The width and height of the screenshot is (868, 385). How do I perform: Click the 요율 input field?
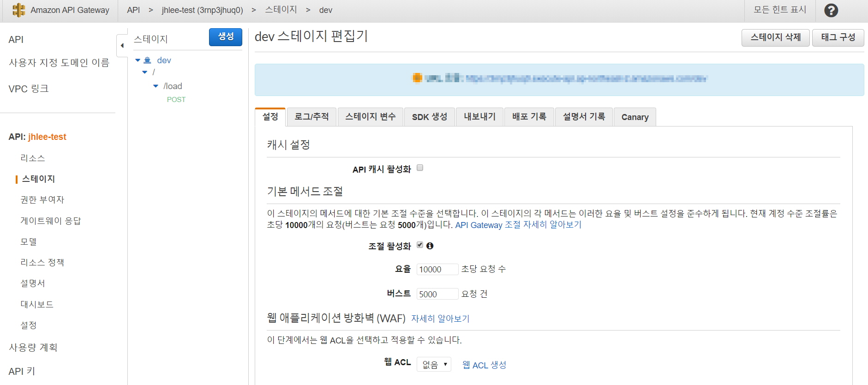pyautogui.click(x=437, y=269)
